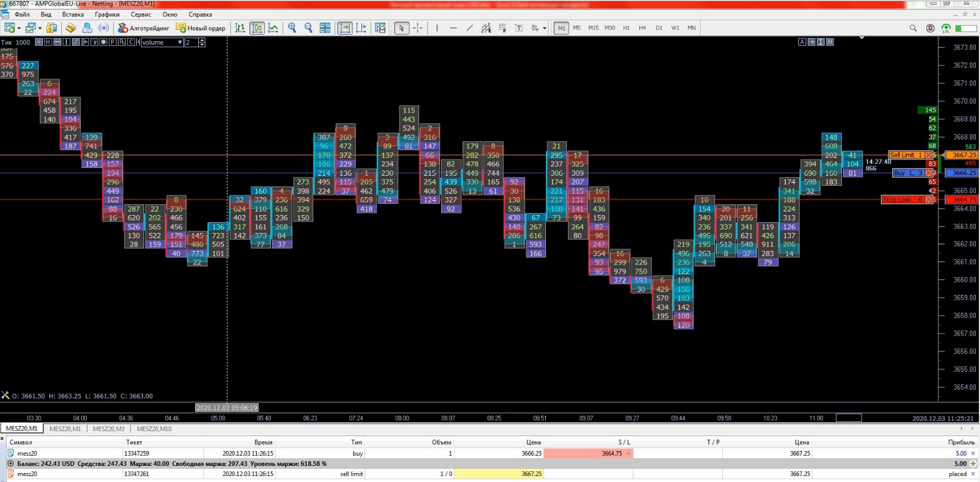Select the vertical line drawing tool

click(437, 28)
